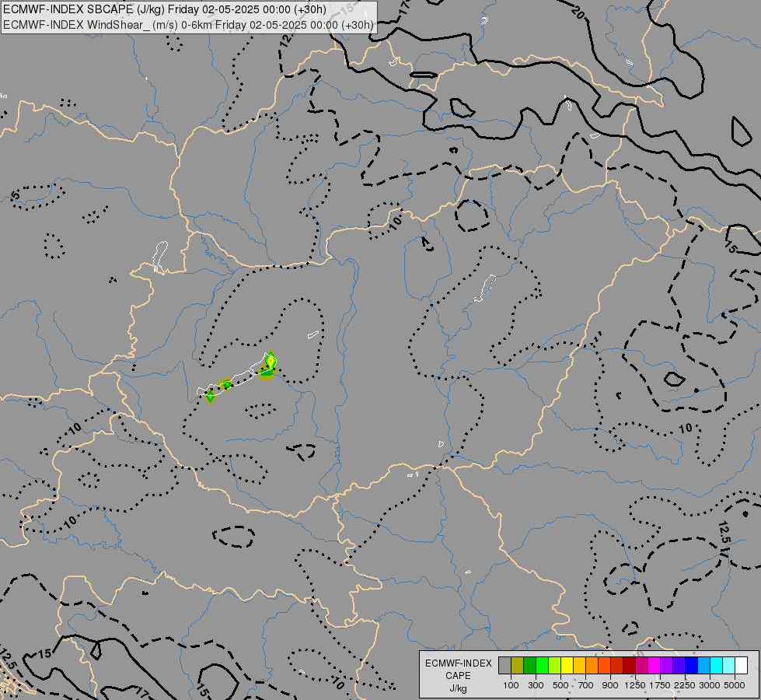Image resolution: width=761 pixels, height=700 pixels.
Task: Click the legend value 1750
Action: coord(660,685)
